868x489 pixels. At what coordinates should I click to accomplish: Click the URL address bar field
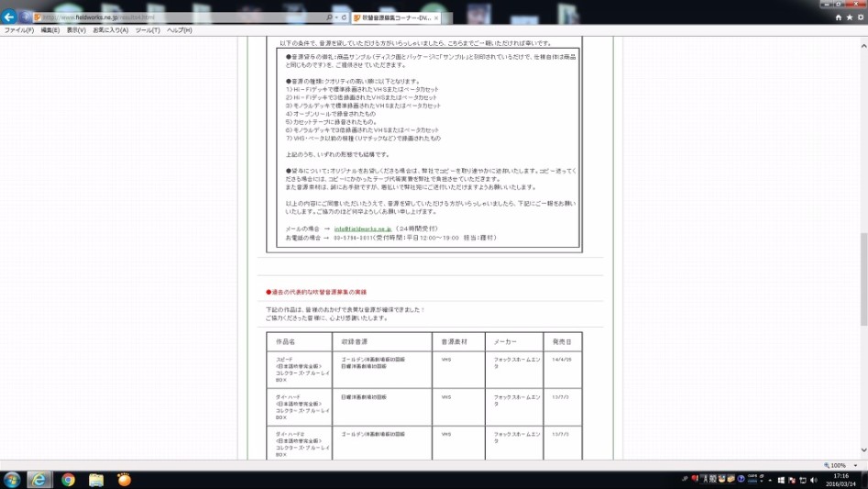click(x=183, y=17)
